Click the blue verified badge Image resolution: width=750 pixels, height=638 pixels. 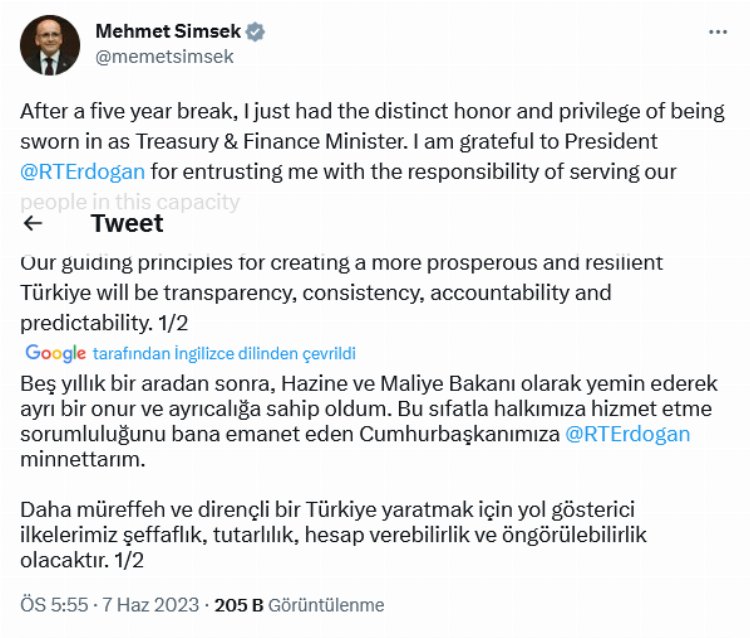pyautogui.click(x=256, y=32)
